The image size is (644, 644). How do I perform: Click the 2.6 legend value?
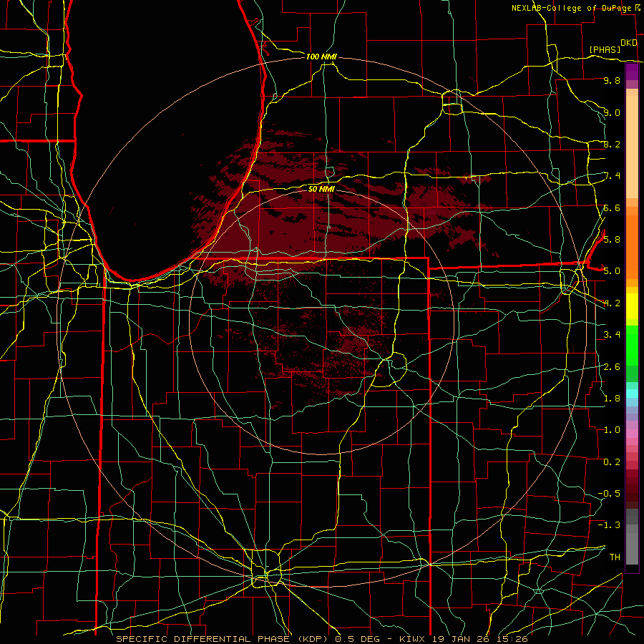612,367
